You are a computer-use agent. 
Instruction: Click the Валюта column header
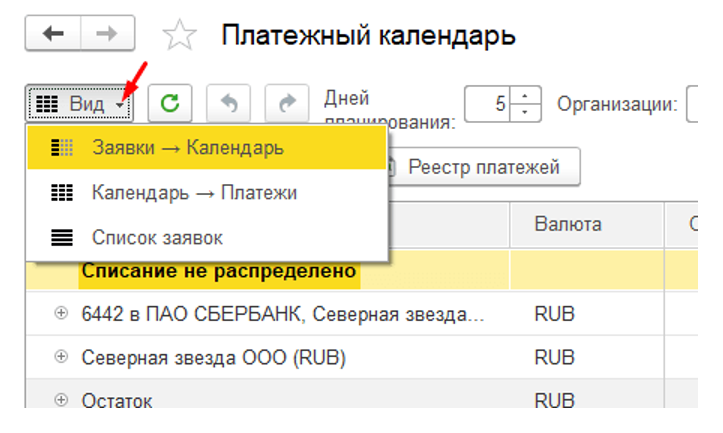click(586, 224)
